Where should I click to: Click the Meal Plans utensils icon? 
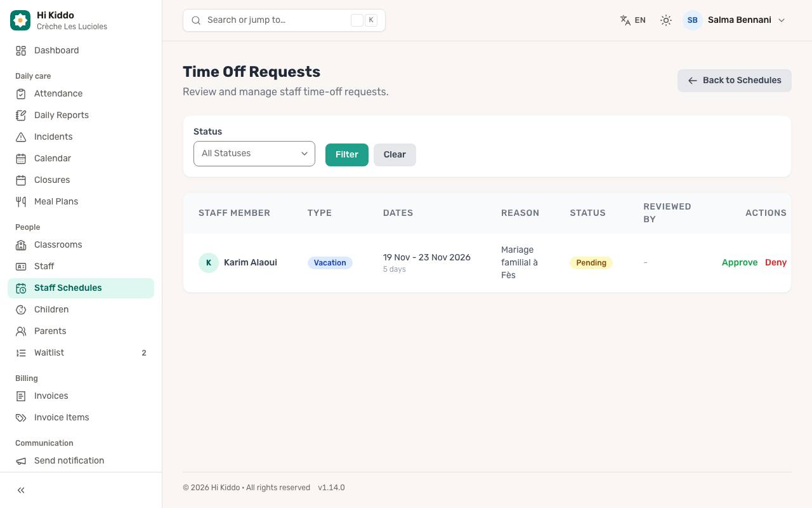tap(21, 201)
